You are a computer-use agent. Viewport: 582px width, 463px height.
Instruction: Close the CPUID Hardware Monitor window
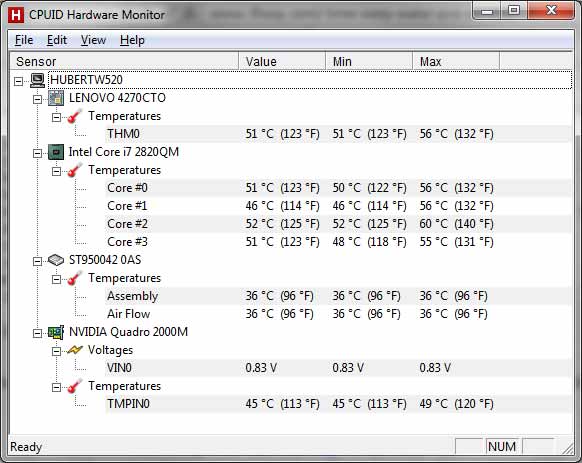point(551,10)
